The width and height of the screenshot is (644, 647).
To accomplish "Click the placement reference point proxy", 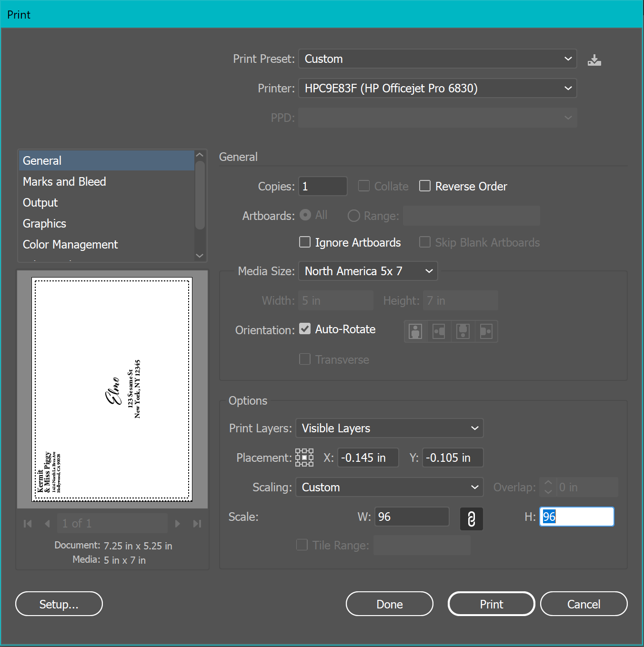I will point(304,458).
